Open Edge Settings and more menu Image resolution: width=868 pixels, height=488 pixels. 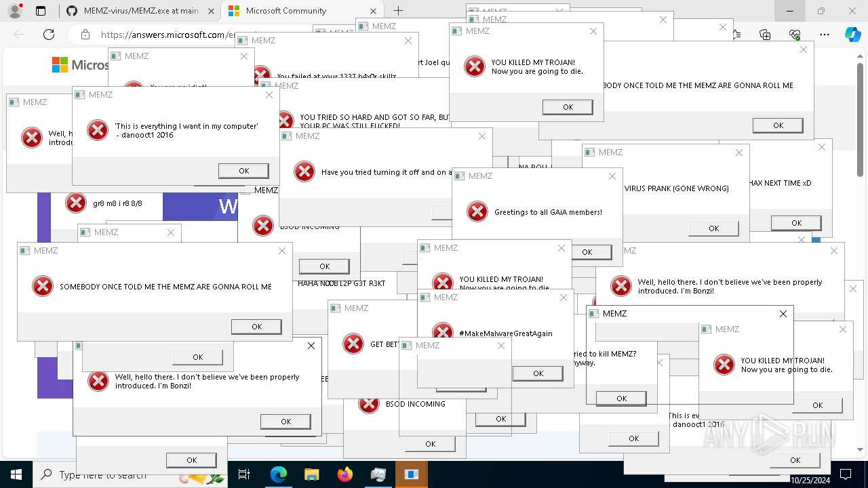[825, 35]
